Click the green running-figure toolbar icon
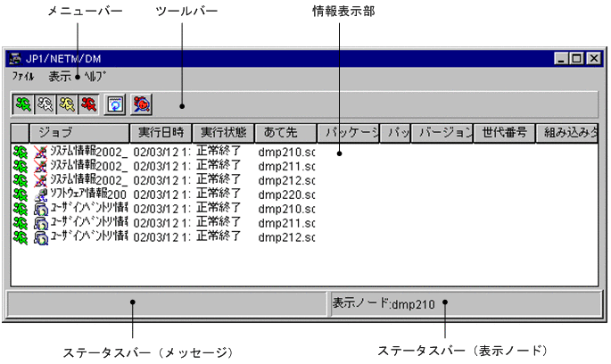This screenshot has width=611, height=364. pyautogui.click(x=23, y=104)
